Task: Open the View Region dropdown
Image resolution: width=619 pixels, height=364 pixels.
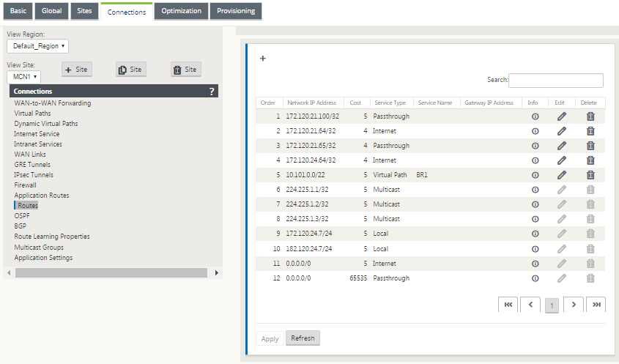Action: click(38, 46)
